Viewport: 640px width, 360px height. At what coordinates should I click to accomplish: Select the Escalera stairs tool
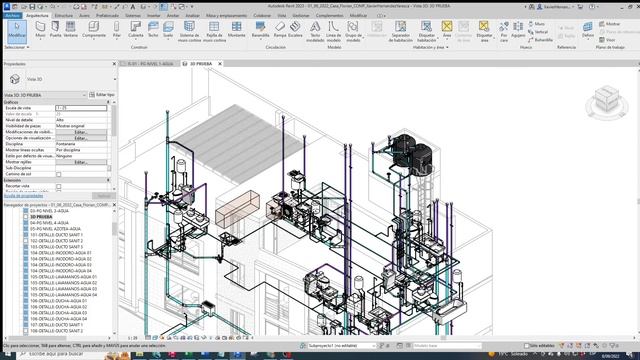point(295,29)
